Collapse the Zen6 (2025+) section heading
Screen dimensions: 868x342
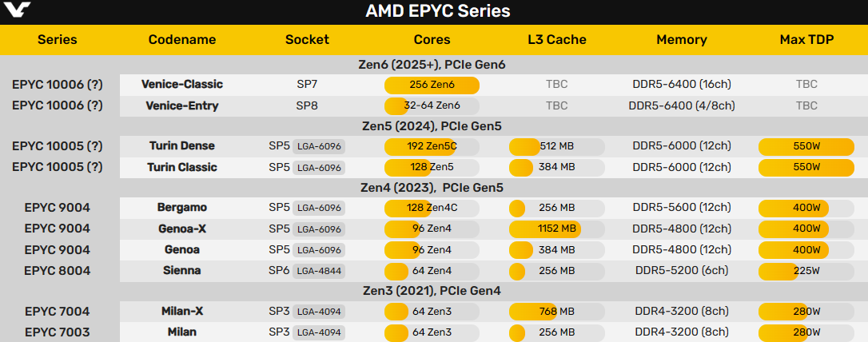[x=432, y=65]
